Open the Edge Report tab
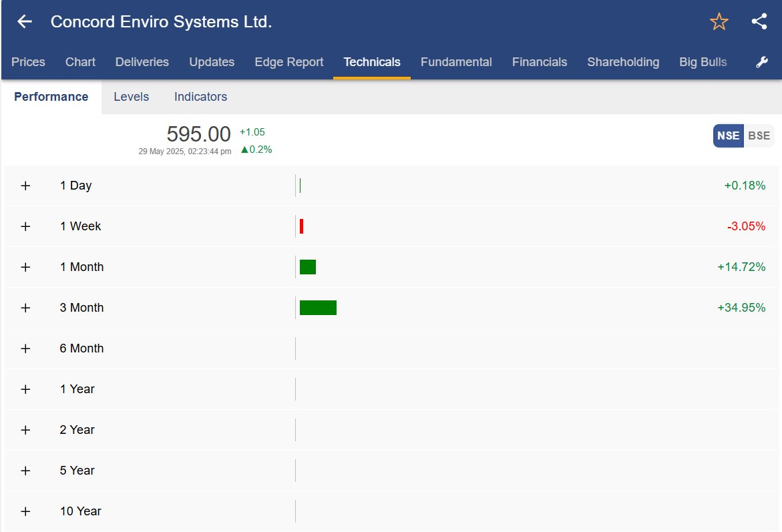This screenshot has width=782, height=532. [x=288, y=62]
